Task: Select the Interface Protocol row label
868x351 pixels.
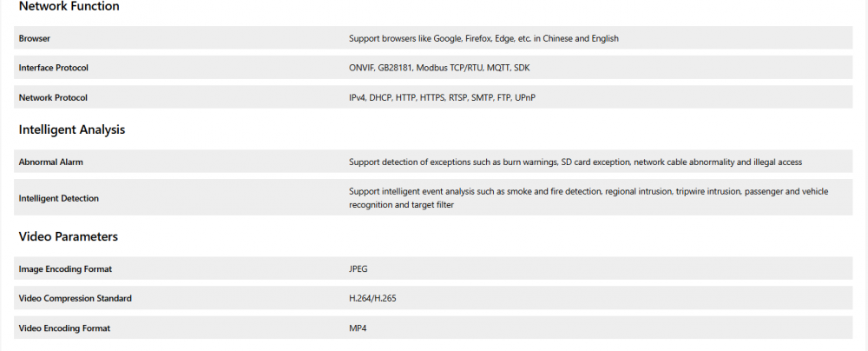Action: (54, 68)
